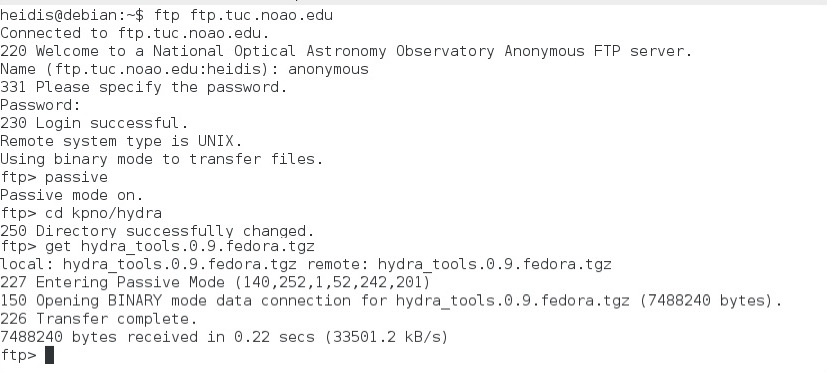Click the '226 Transfer complete' line

[x=99, y=319]
